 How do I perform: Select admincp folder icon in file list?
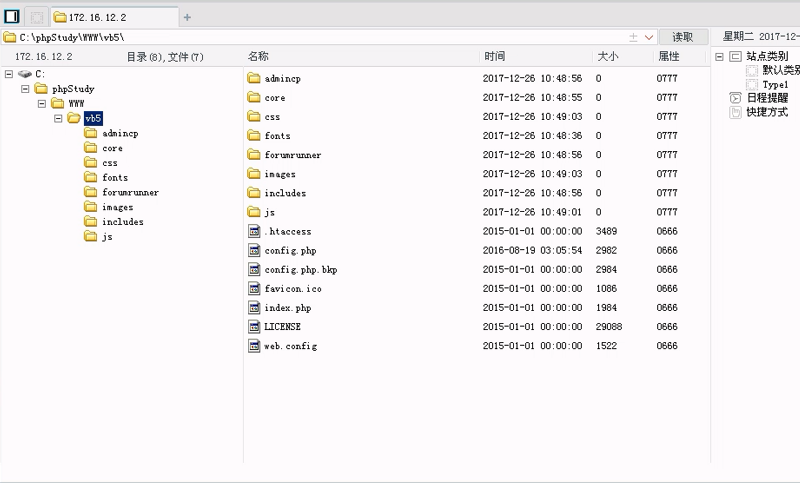click(254, 78)
